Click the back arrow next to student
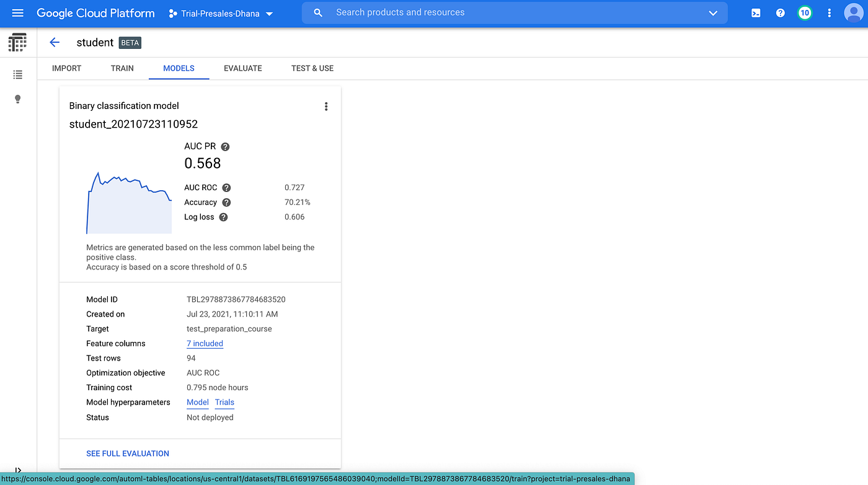Image resolution: width=868 pixels, height=485 pixels. click(x=55, y=42)
